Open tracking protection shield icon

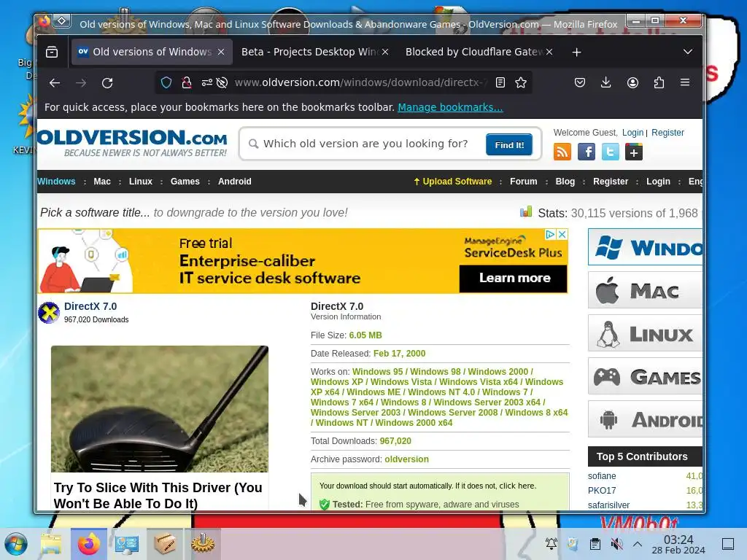point(166,83)
